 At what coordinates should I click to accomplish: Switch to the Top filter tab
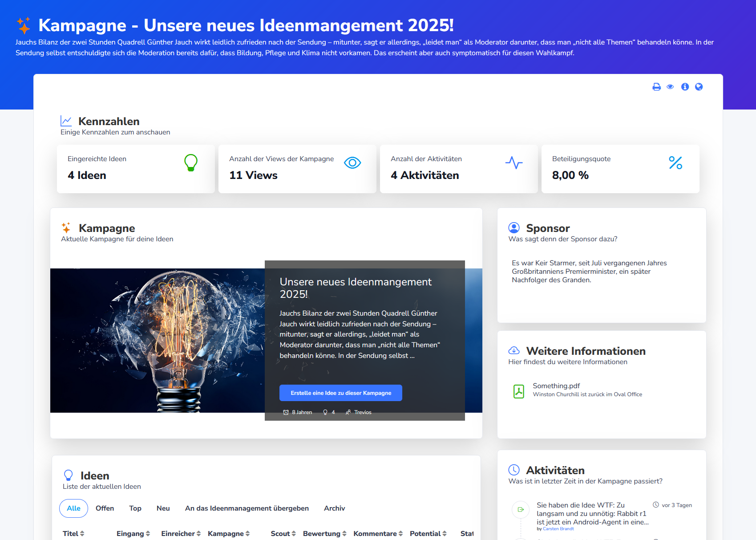(x=135, y=508)
